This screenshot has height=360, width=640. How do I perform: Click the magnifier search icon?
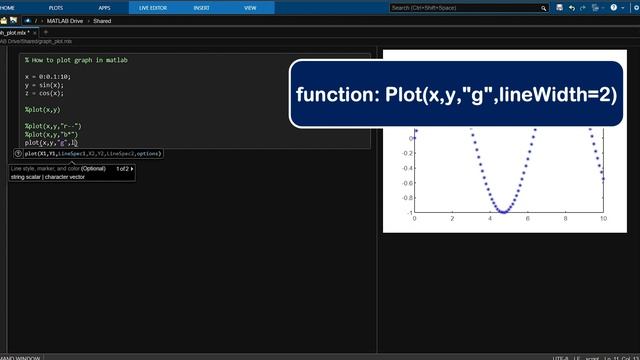544,8
